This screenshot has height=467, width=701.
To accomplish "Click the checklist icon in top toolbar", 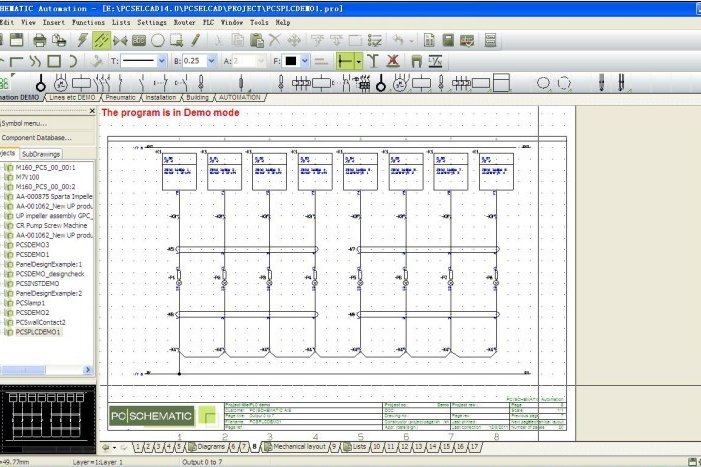I will pos(375,40).
